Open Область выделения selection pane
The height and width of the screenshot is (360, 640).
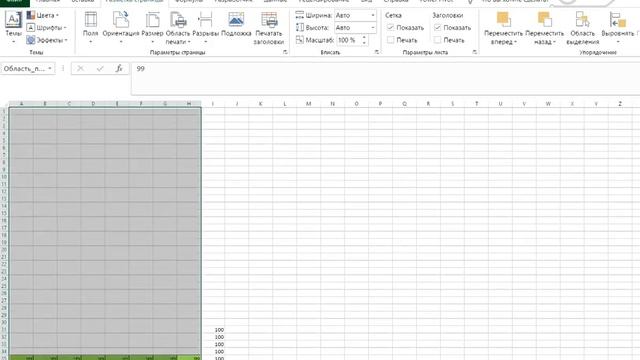coord(582,28)
